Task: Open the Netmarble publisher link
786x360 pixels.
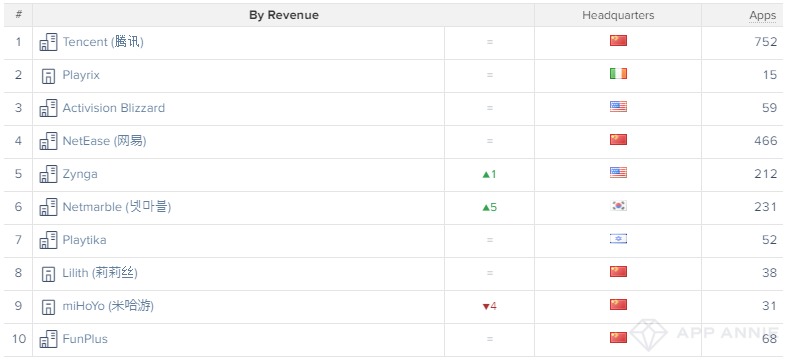Action: [x=117, y=207]
